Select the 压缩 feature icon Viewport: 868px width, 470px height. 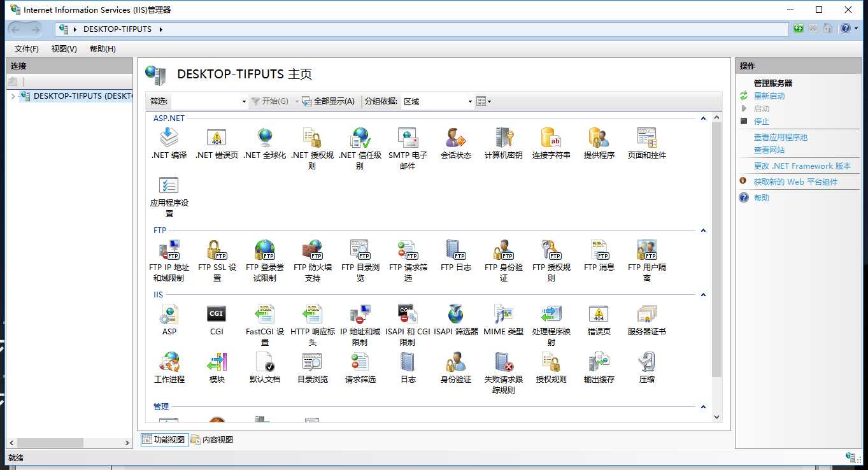point(646,362)
